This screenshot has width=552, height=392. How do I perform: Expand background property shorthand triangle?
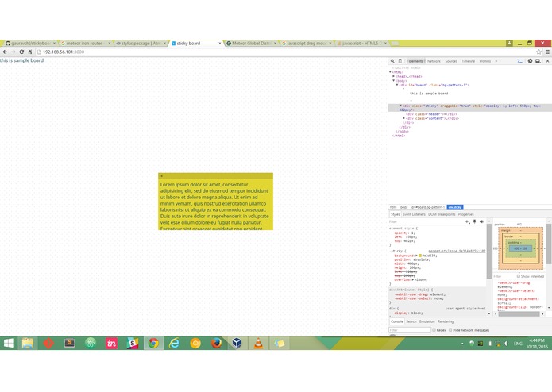416,256
